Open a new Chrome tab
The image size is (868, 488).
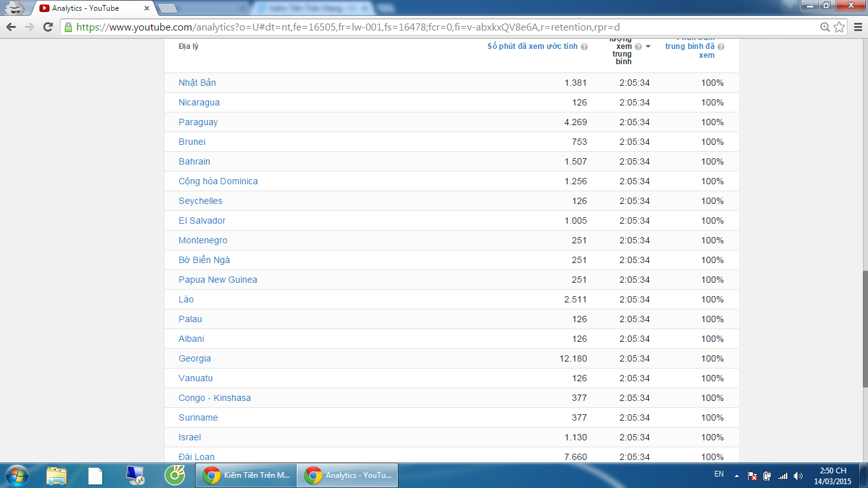click(x=168, y=8)
